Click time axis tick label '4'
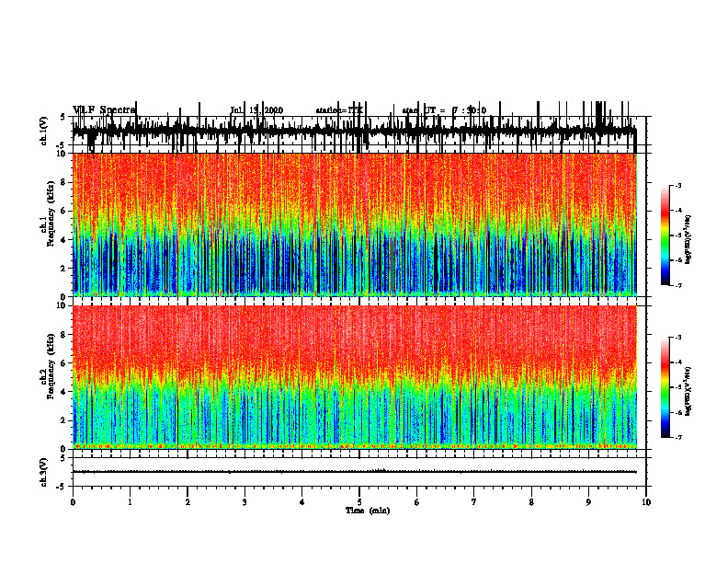The image size is (728, 563). click(x=302, y=502)
